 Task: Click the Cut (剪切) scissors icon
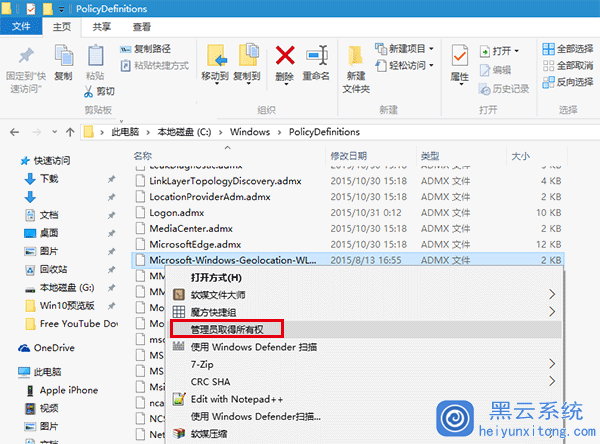(89, 91)
